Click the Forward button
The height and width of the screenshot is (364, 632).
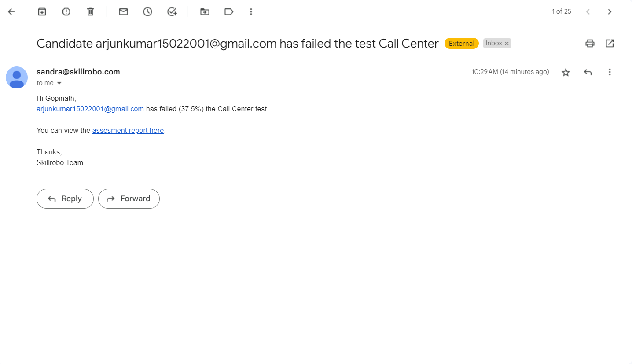tap(129, 199)
